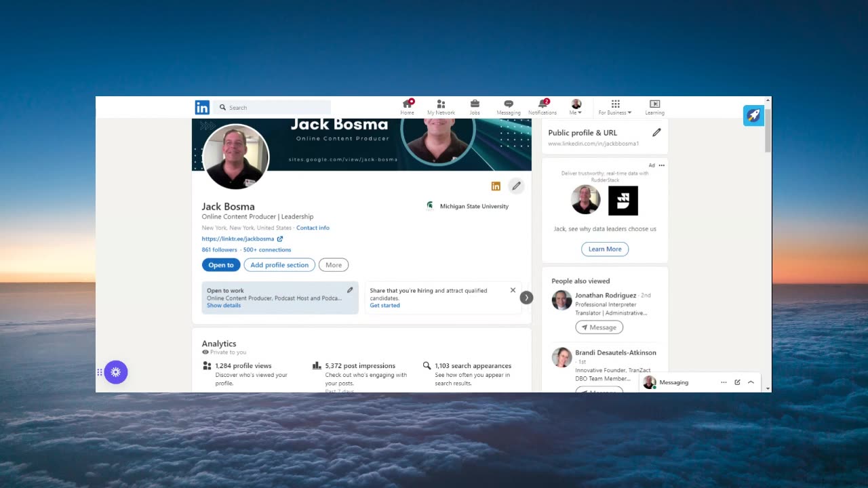The width and height of the screenshot is (868, 488).
Task: Message Jonathan Rodriguez
Action: [x=599, y=327]
